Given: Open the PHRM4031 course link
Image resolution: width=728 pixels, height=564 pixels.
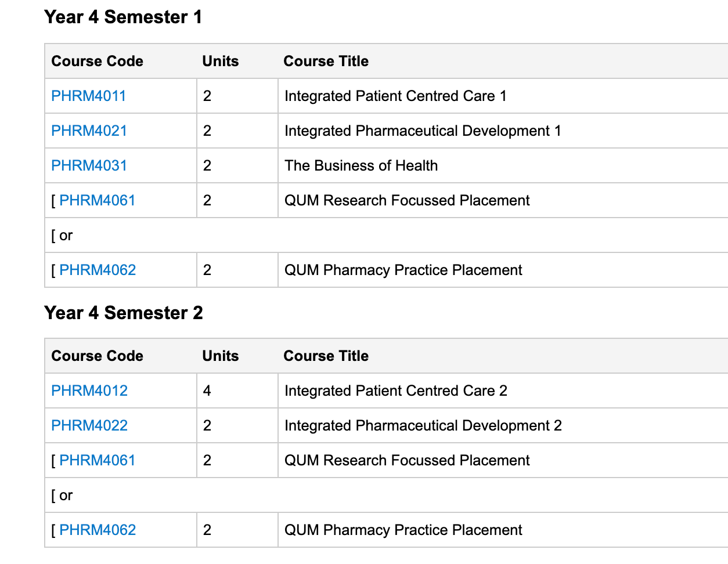Looking at the screenshot, I should (x=89, y=165).
